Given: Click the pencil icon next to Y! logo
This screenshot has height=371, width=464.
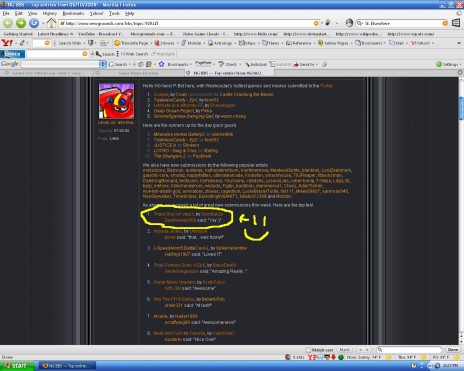Looking at the screenshot, I should tap(22, 43).
